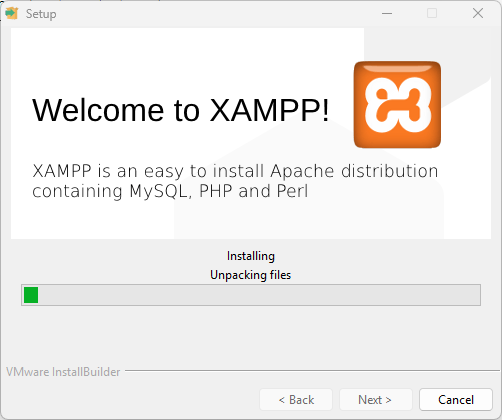This screenshot has width=502, height=420.
Task: Click the disabled maximize window button
Action: tap(432, 13)
